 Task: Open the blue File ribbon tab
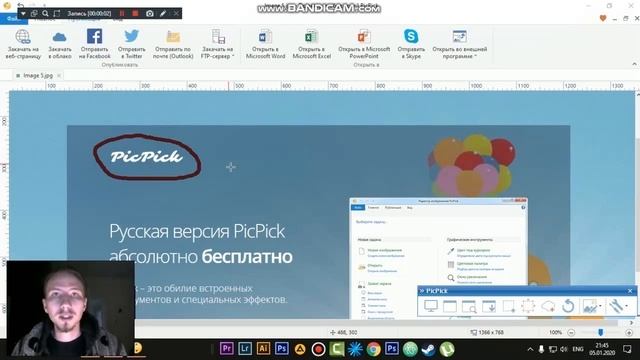13,19
